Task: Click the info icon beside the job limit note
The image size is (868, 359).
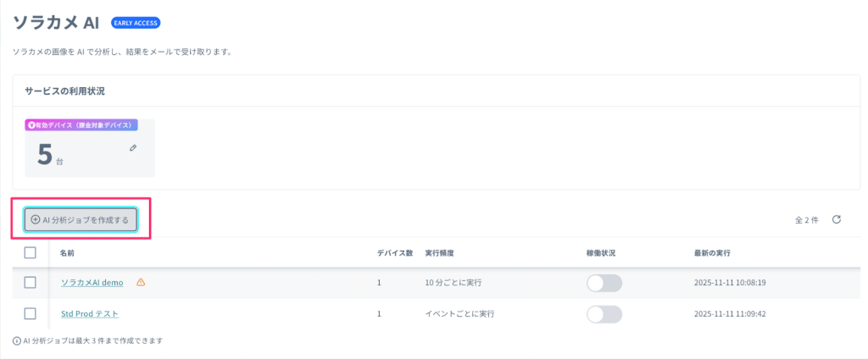Action: pos(17,340)
